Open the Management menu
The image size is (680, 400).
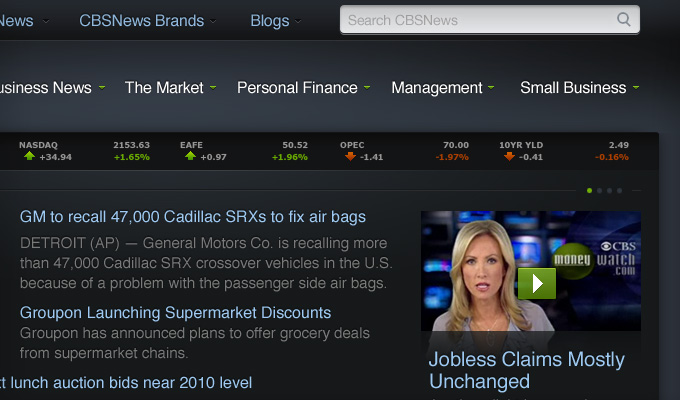click(437, 88)
